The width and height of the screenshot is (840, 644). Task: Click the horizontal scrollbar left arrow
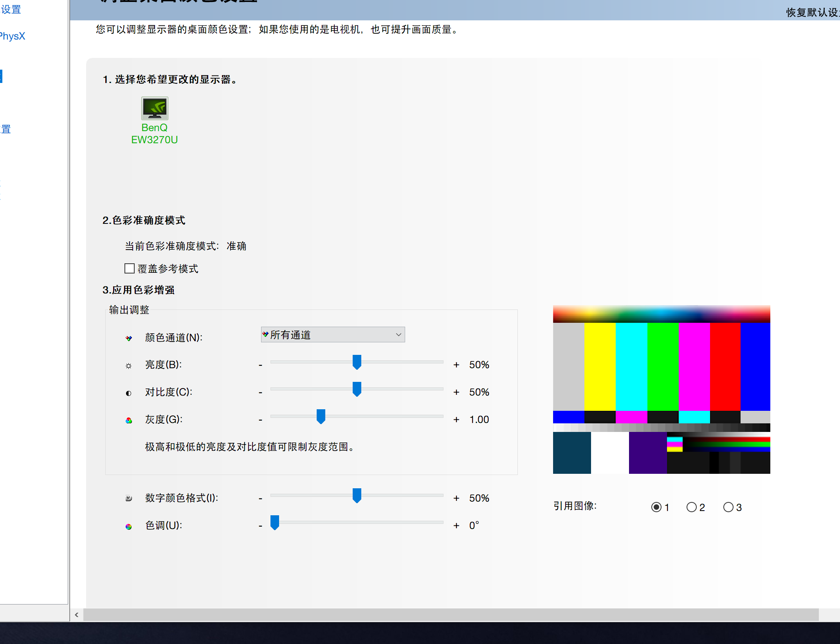(x=77, y=615)
